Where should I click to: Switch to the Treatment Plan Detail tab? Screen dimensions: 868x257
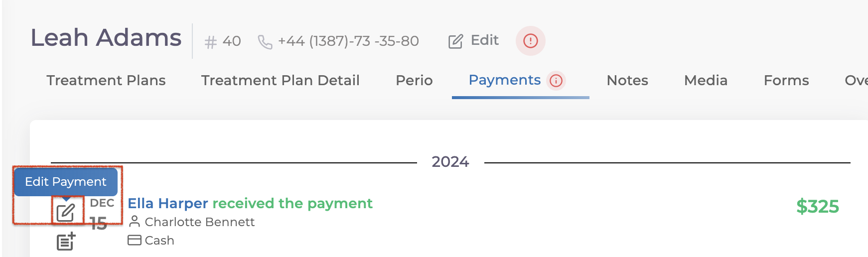(280, 80)
